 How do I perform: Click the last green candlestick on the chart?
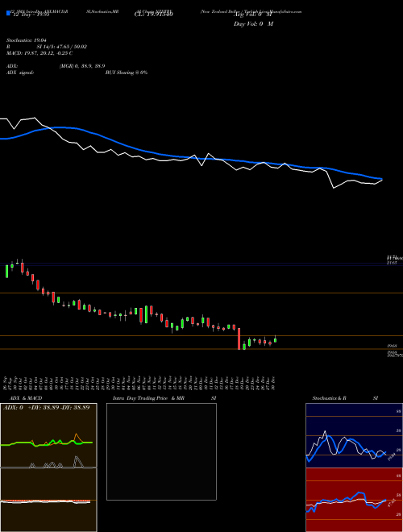coord(275,339)
